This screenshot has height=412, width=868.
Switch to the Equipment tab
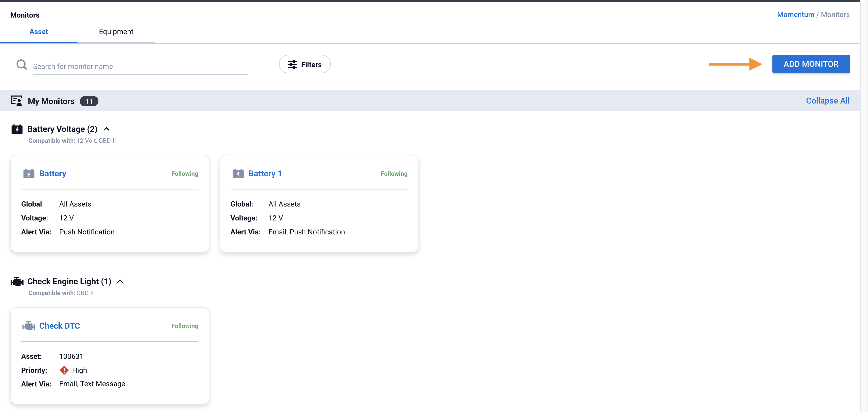click(x=116, y=32)
